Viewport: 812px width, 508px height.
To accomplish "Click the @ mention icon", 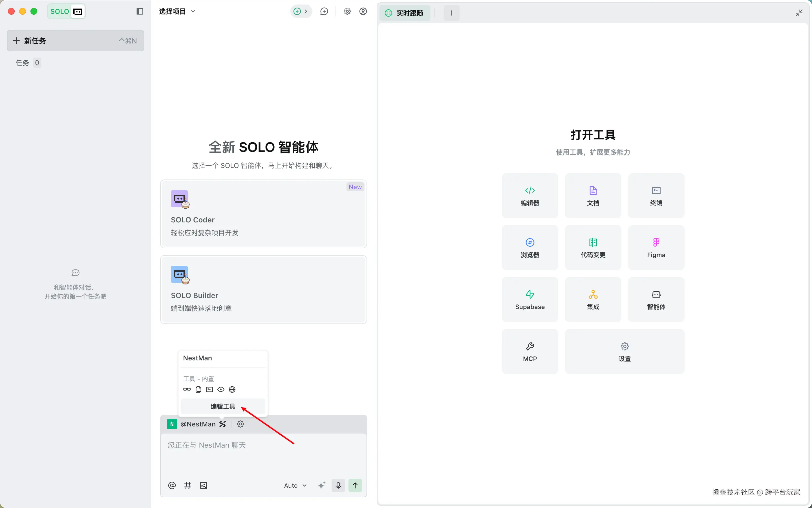I will [172, 485].
